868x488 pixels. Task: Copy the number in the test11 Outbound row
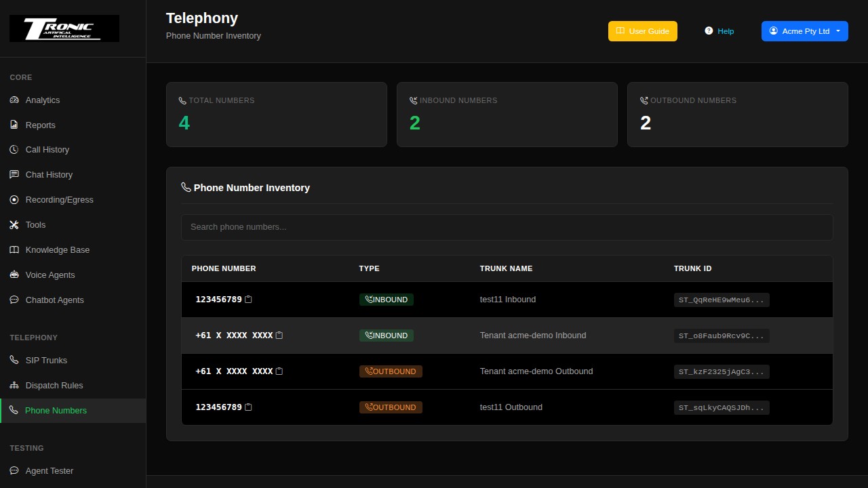(x=248, y=407)
